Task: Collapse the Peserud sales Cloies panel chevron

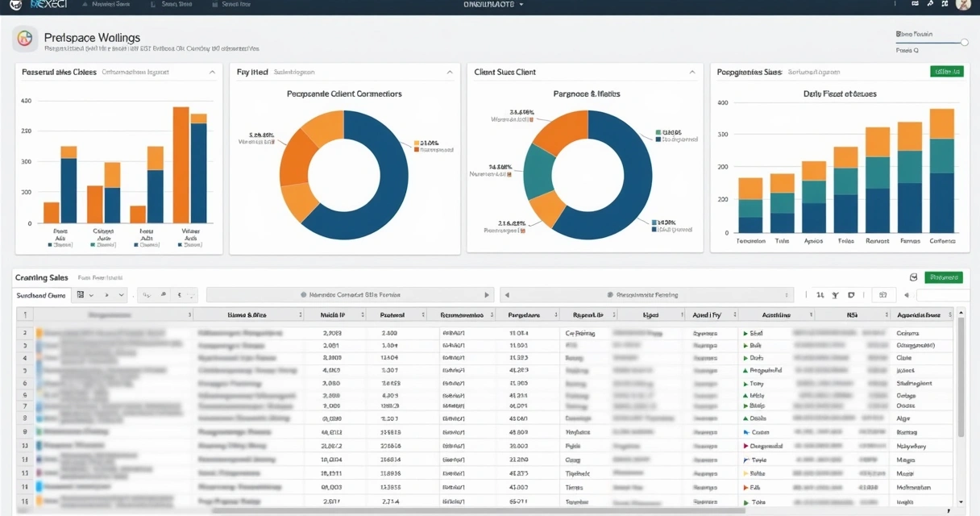Action: 212,73
